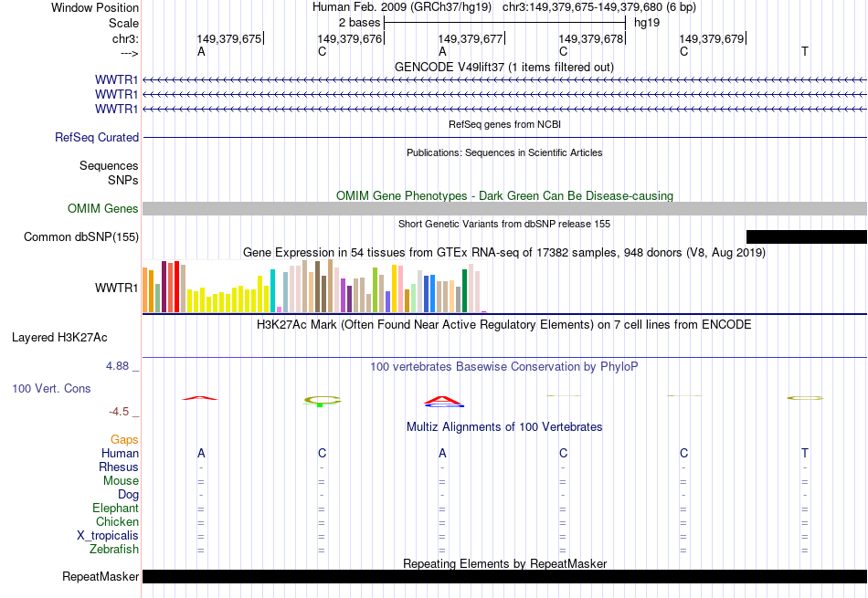Click the red A conservation logo letter
Image resolution: width=868 pixels, height=598 pixels.
pyautogui.click(x=200, y=398)
